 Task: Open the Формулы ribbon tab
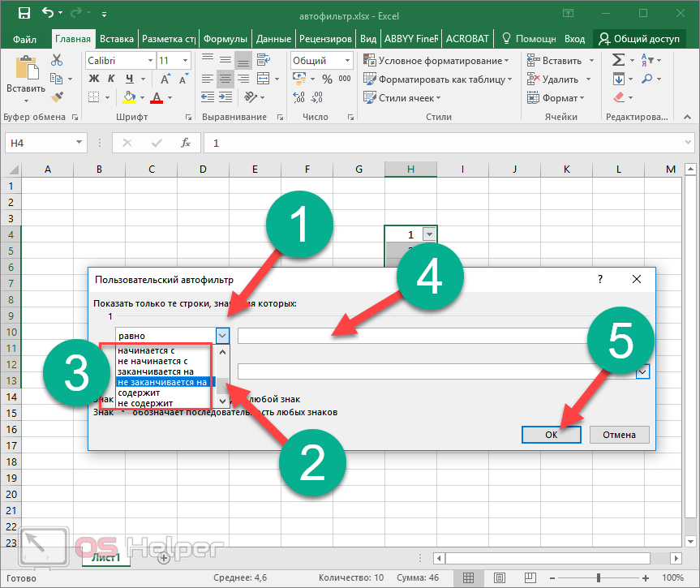225,38
